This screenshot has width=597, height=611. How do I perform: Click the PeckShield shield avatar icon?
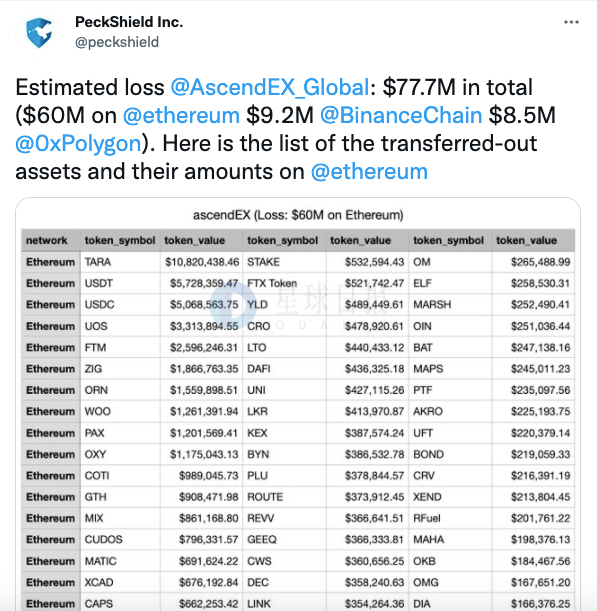pyautogui.click(x=39, y=33)
